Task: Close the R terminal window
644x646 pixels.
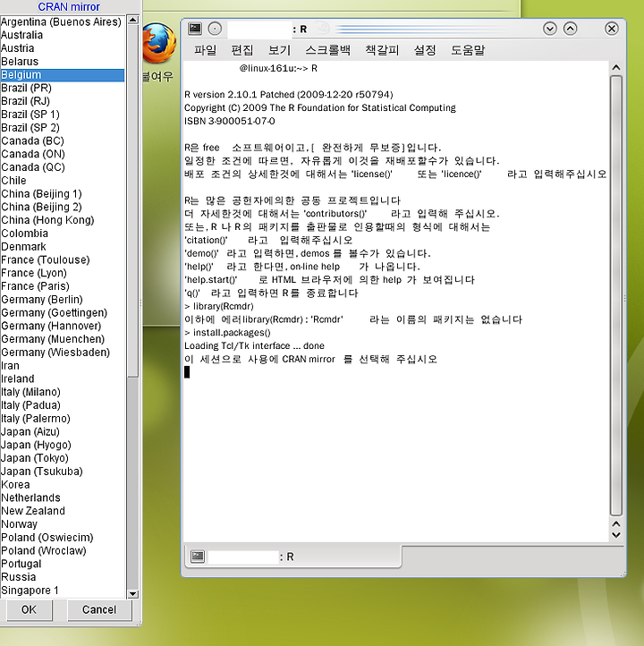Action: (x=612, y=29)
